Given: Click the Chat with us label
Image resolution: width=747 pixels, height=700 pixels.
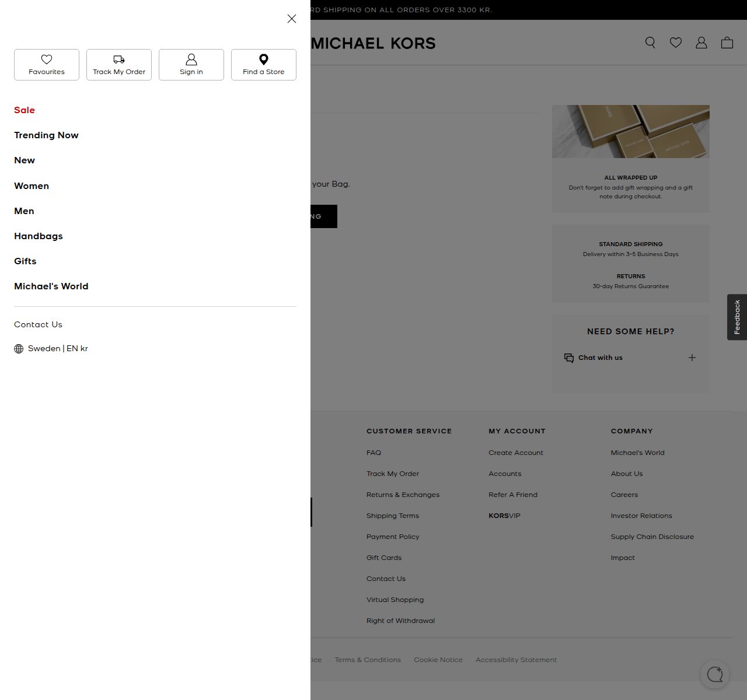Looking at the screenshot, I should 600,358.
